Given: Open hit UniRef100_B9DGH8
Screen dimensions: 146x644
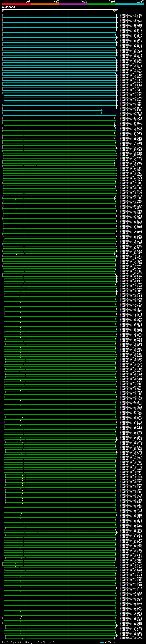Looking at the screenshot, I should 131,25.
